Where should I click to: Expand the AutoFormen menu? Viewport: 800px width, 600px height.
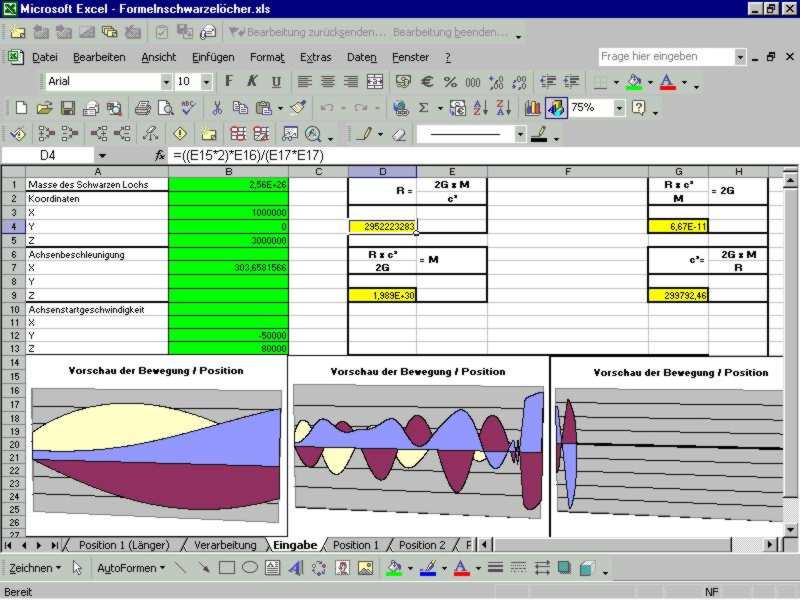(x=131, y=568)
